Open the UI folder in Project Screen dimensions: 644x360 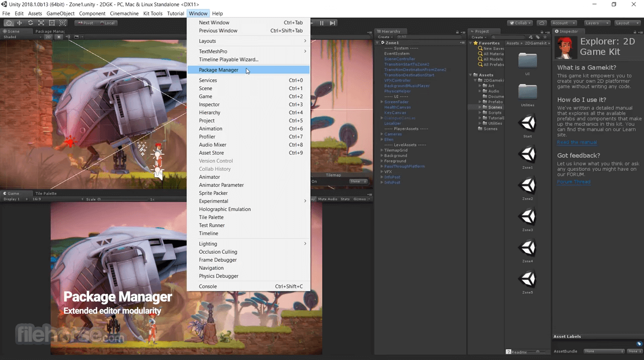pos(527,60)
